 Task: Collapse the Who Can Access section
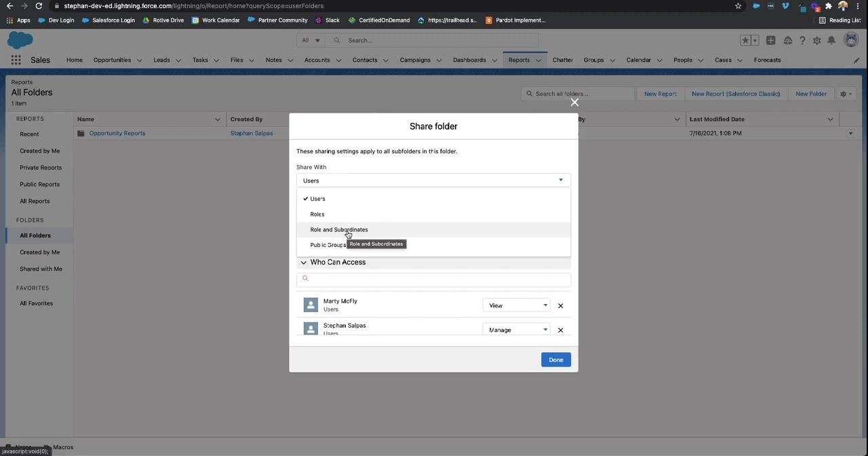(x=303, y=263)
